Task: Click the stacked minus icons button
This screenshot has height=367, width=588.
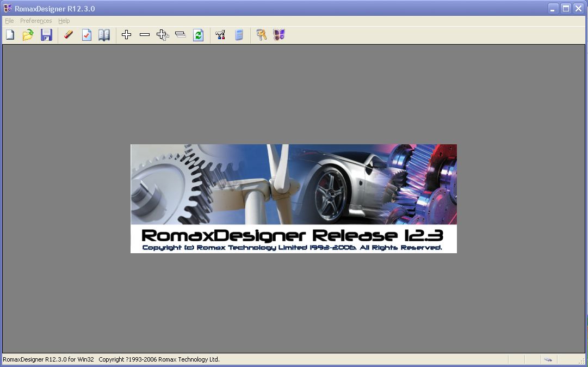Action: tap(181, 35)
